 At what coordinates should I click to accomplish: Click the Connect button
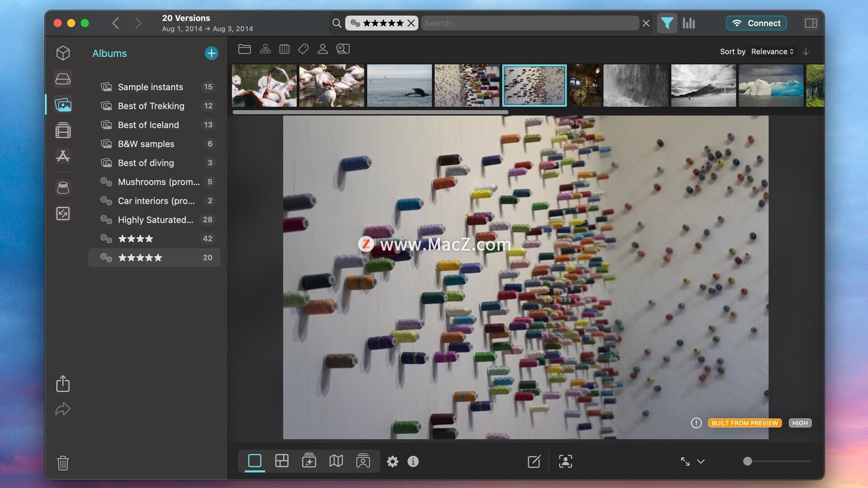coord(756,23)
